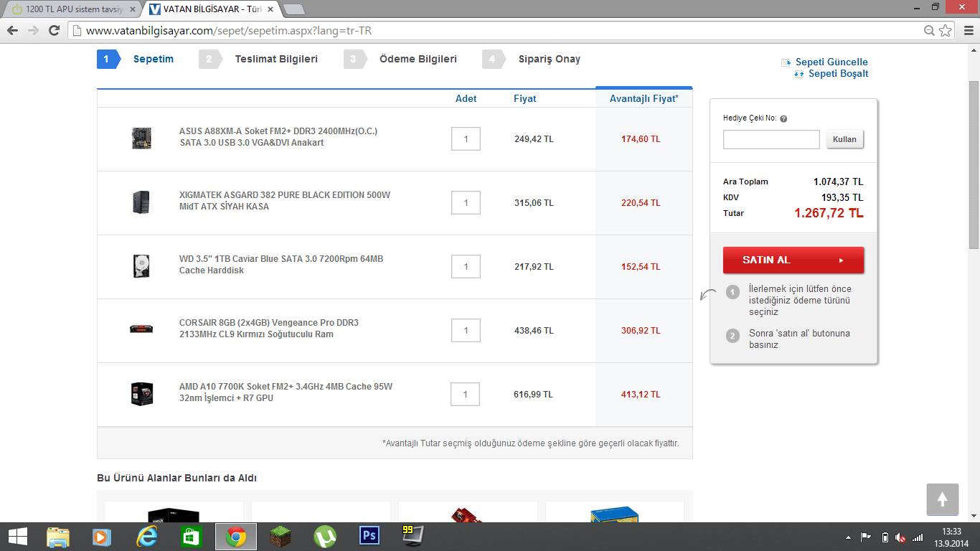The width and height of the screenshot is (980, 551).
Task: Open File Explorer from the taskbar
Action: coord(58,537)
